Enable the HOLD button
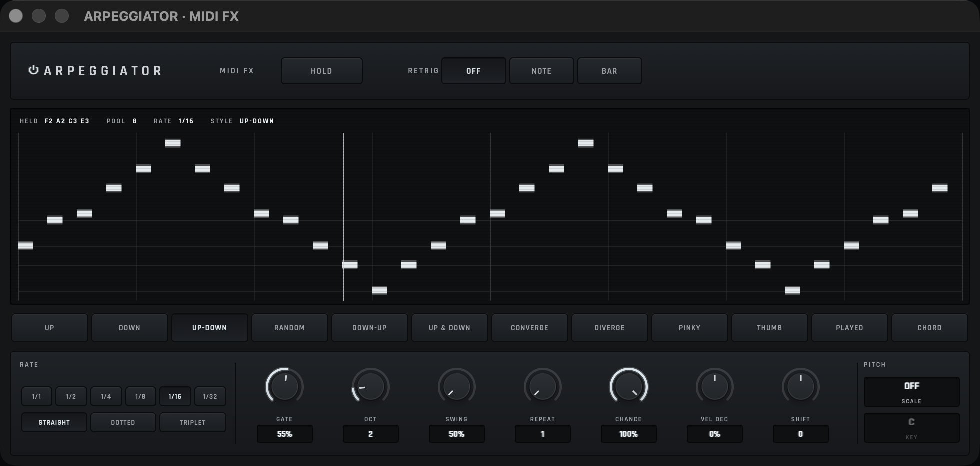The height and width of the screenshot is (466, 980). click(x=321, y=71)
